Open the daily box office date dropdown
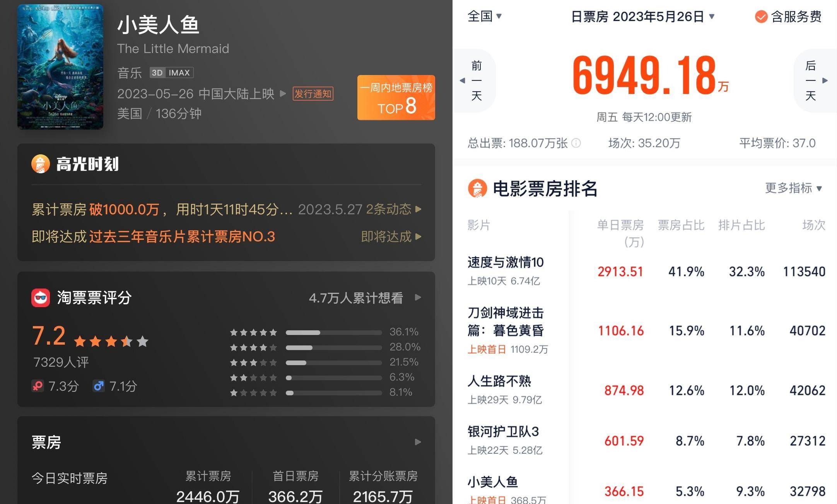Viewport: 837px width, 504px height. click(x=643, y=17)
